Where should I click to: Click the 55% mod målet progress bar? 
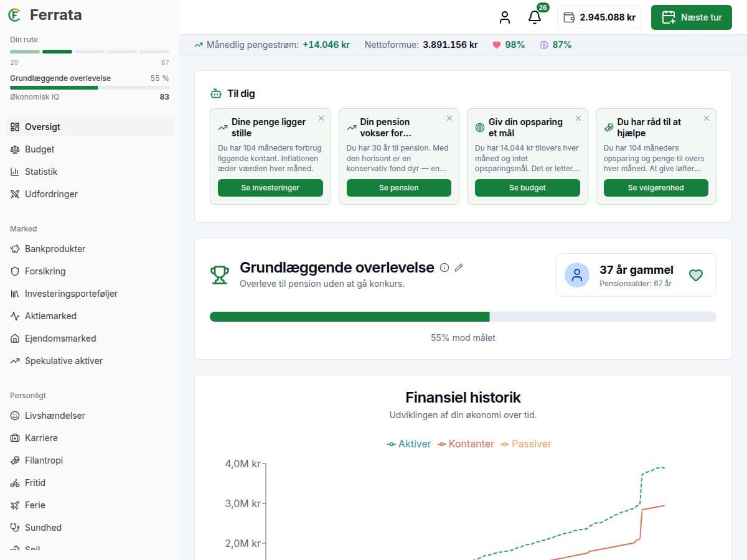[463, 317]
